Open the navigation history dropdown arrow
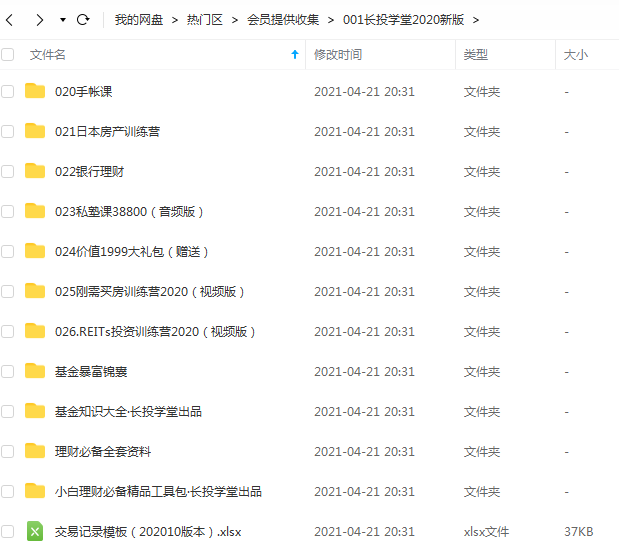 click(63, 19)
